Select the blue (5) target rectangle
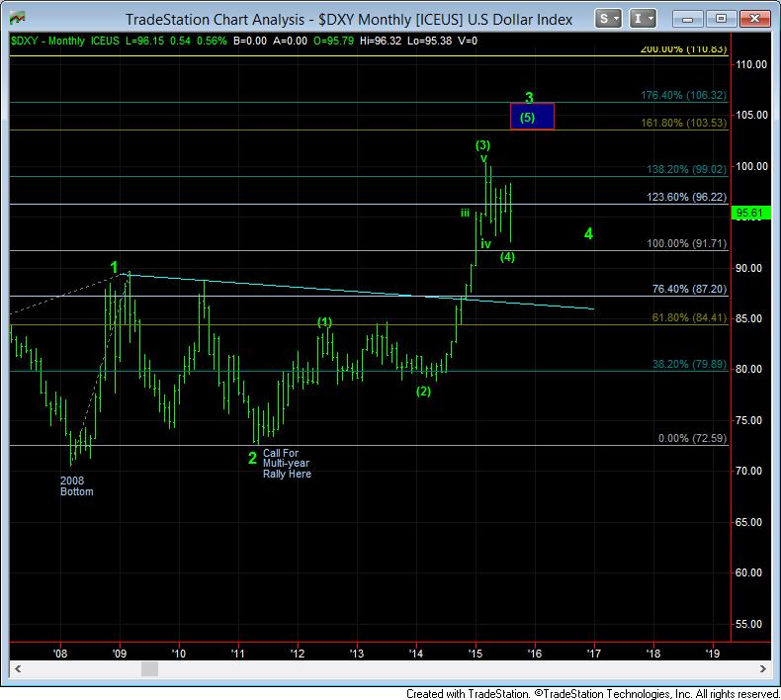Viewport: 781px width, 700px height. (x=532, y=117)
